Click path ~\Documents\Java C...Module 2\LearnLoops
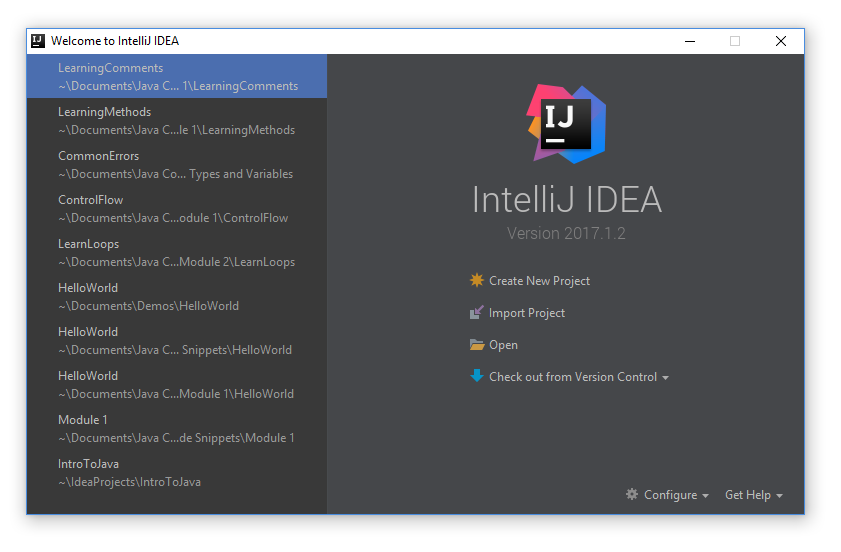Screen dimensions: 841x552 click(x=176, y=262)
